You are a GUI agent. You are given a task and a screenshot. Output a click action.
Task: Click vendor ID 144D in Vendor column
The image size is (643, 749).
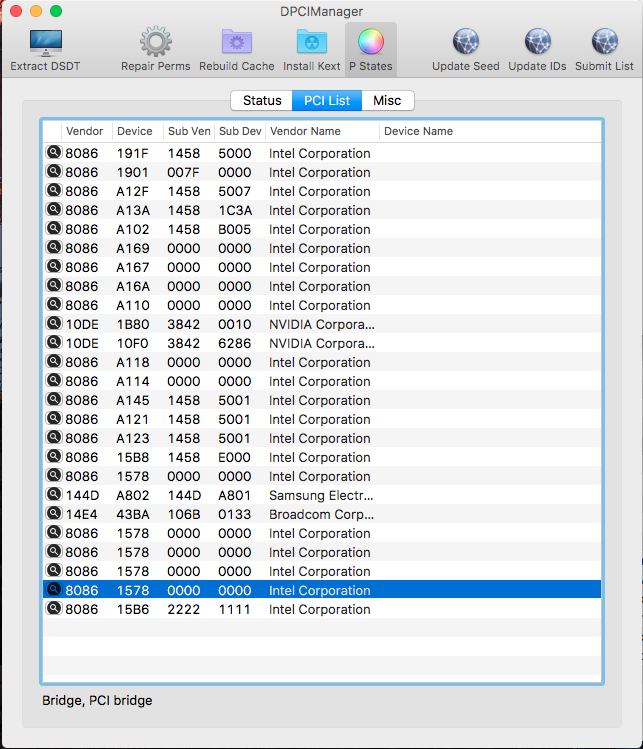click(x=82, y=495)
